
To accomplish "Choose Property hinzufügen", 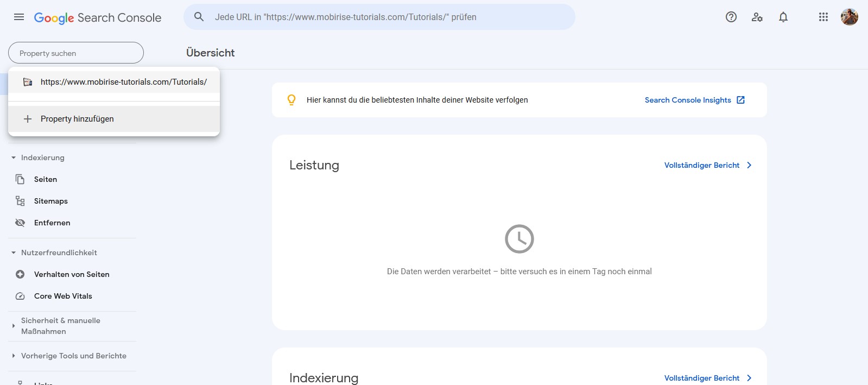I will pyautogui.click(x=114, y=119).
